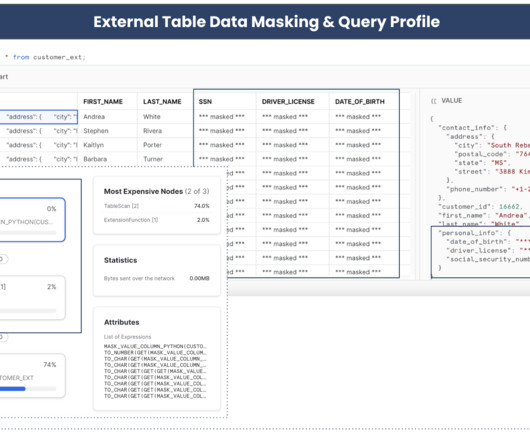Image resolution: width=530 pixels, height=442 pixels.
Task: Select the highlighted address cell in Andrea's row
Action: (39, 117)
